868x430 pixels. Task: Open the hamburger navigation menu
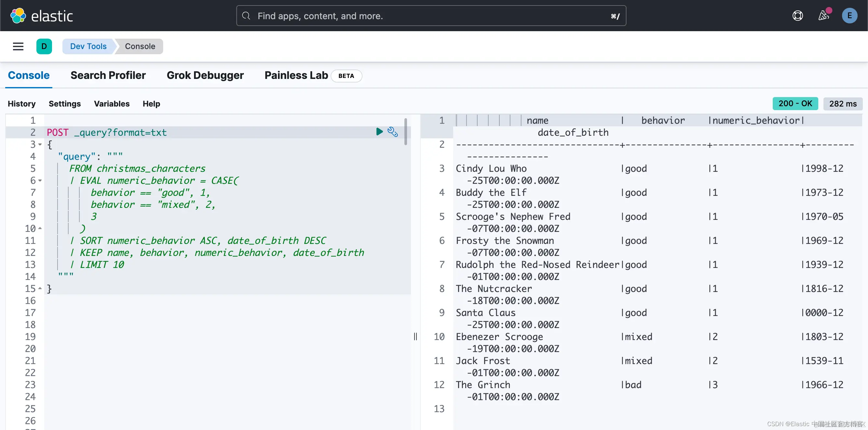[x=18, y=46]
